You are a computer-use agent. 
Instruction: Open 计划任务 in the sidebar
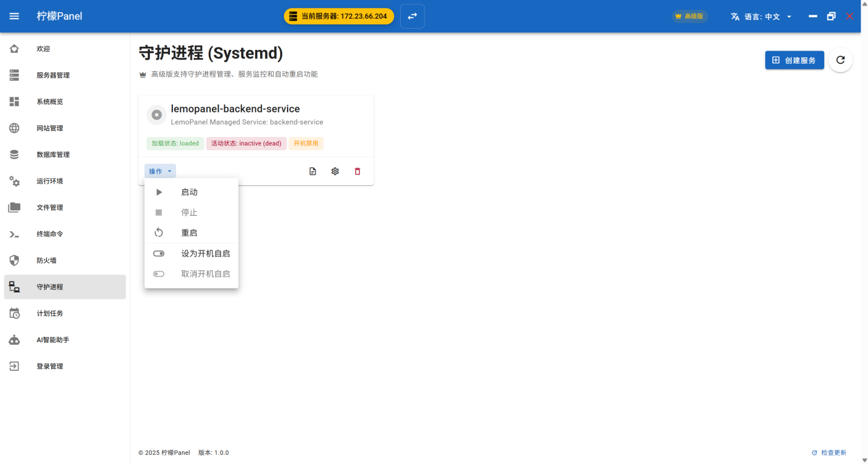[50, 314]
